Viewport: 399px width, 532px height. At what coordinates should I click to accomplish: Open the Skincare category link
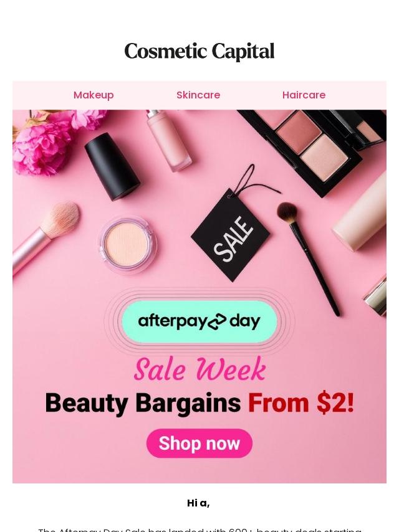[198, 95]
